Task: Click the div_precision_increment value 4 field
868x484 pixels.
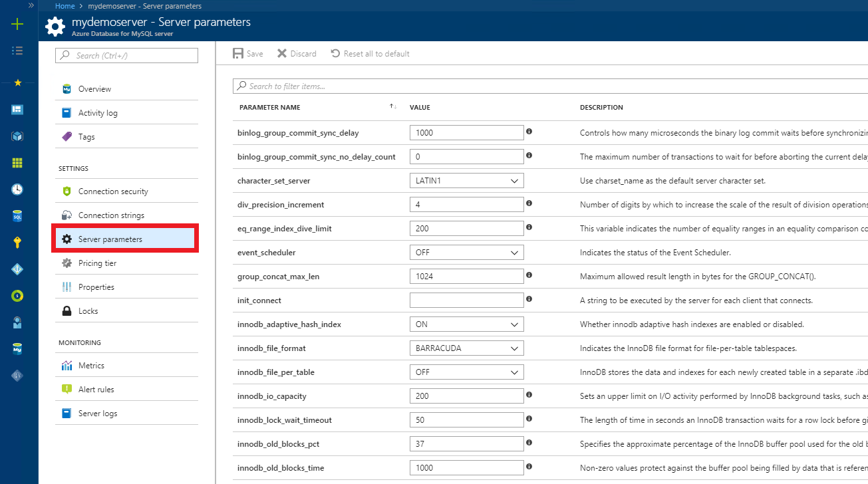Action: click(x=466, y=205)
